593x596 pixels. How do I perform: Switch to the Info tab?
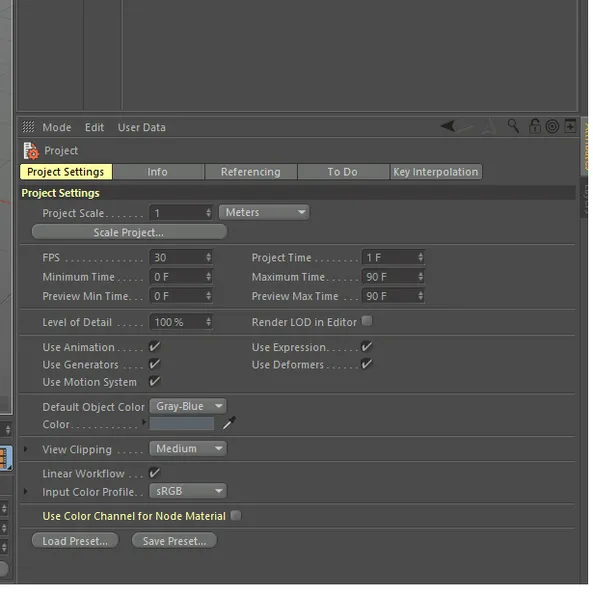(158, 172)
